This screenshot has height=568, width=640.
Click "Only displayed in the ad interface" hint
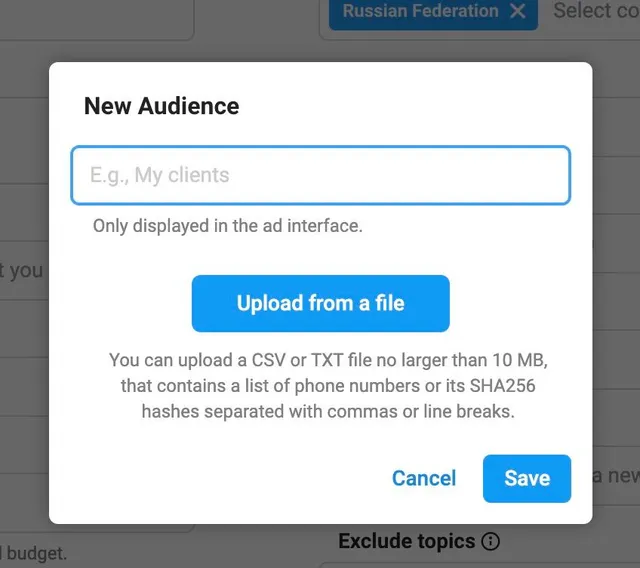pos(227,226)
